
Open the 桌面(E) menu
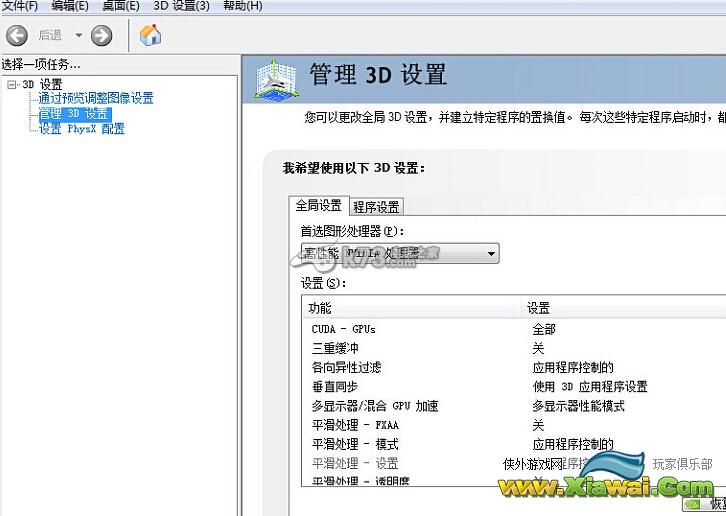pos(120,6)
